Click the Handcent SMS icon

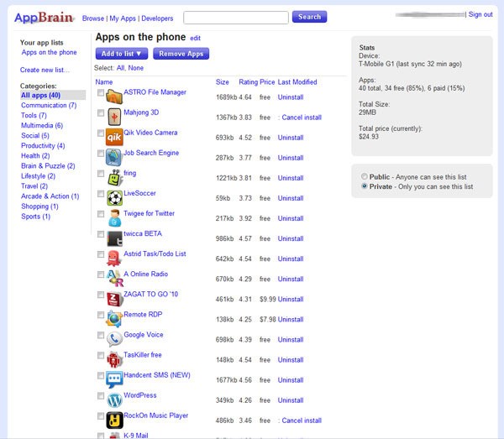click(x=114, y=380)
